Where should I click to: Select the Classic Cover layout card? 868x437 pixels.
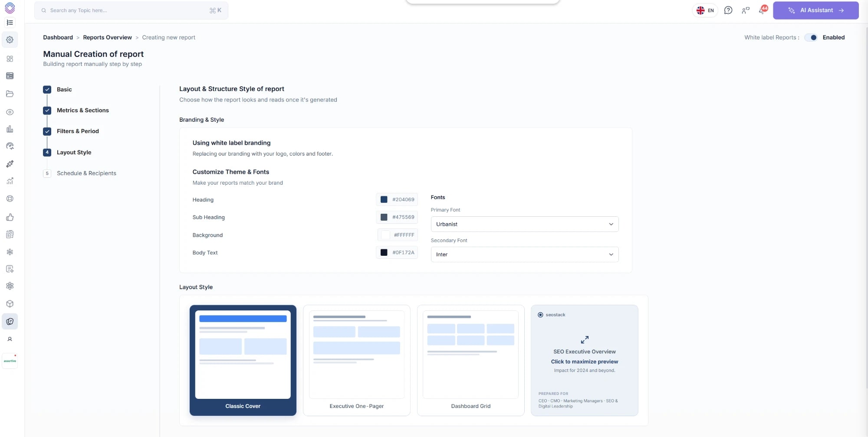click(x=243, y=360)
